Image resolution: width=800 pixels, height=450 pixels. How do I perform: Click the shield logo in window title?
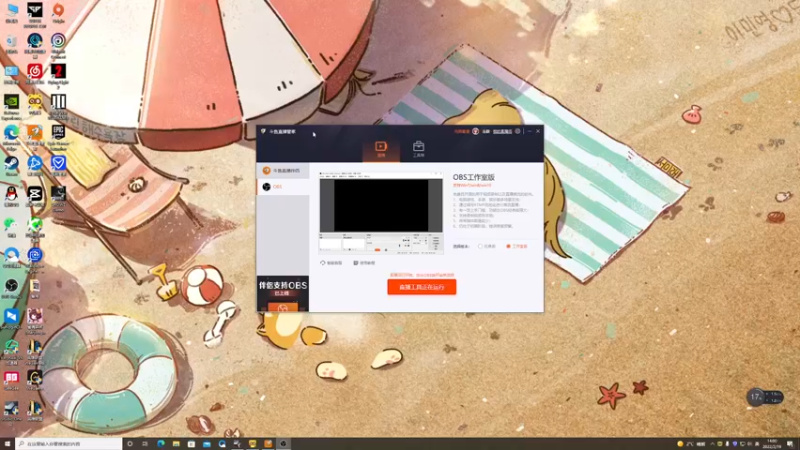coord(263,131)
